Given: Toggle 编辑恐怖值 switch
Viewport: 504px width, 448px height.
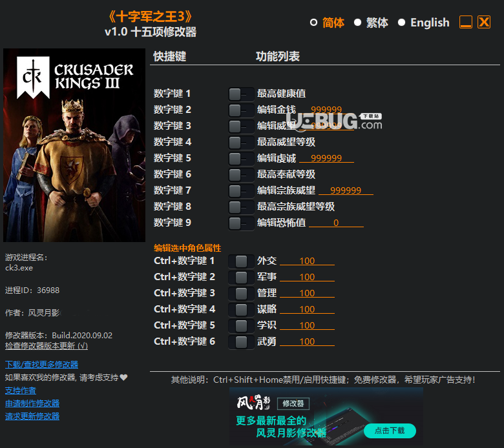Looking at the screenshot, I should tap(241, 223).
